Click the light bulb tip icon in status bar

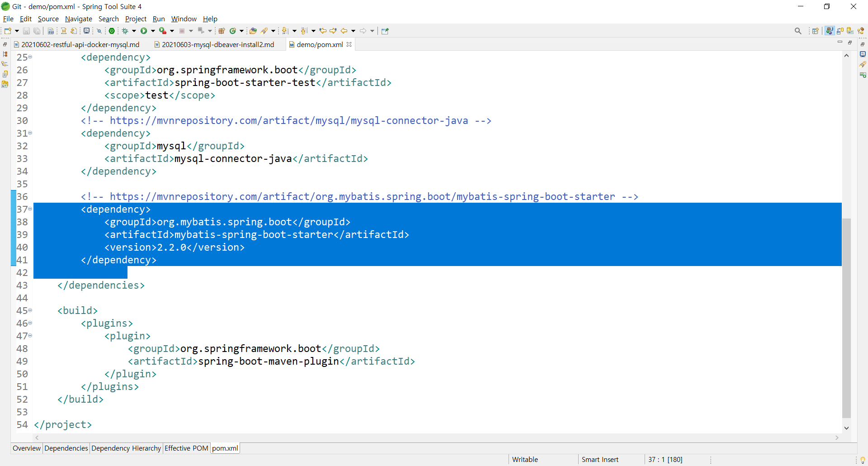(863, 460)
